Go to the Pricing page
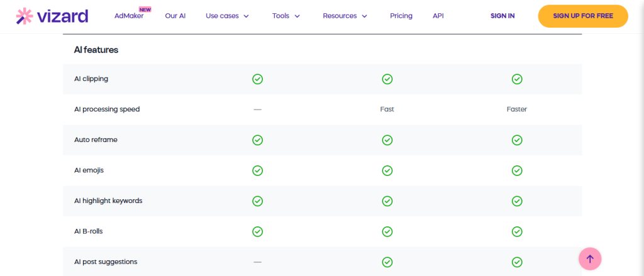 coord(401,16)
